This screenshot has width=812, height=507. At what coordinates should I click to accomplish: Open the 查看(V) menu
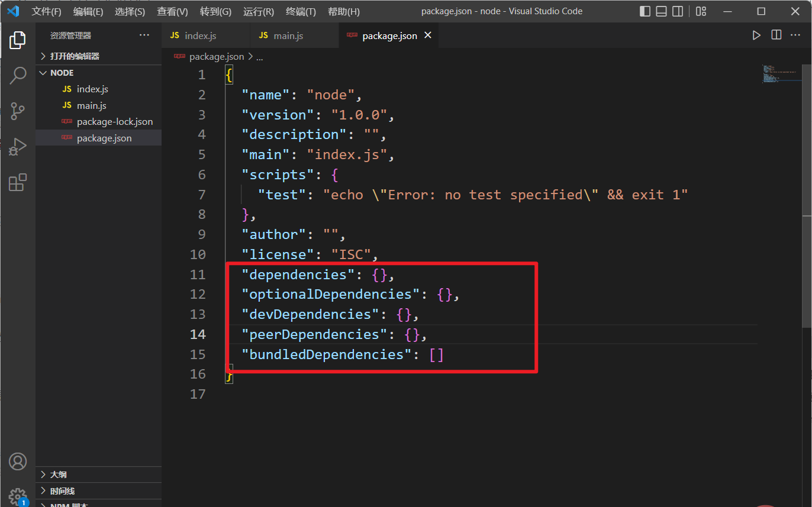click(x=172, y=12)
